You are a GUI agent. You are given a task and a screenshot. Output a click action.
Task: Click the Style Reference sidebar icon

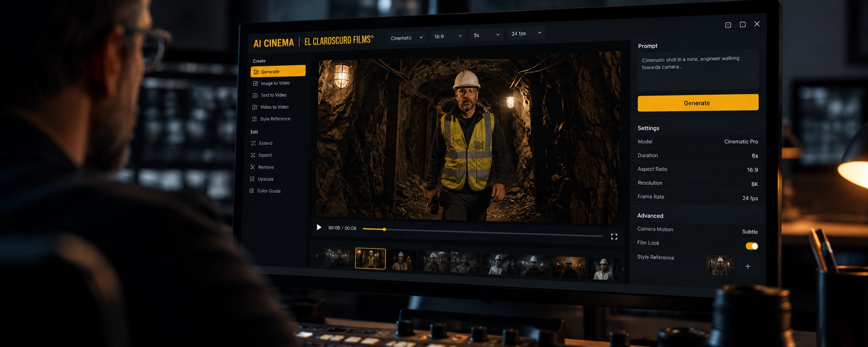(x=254, y=119)
